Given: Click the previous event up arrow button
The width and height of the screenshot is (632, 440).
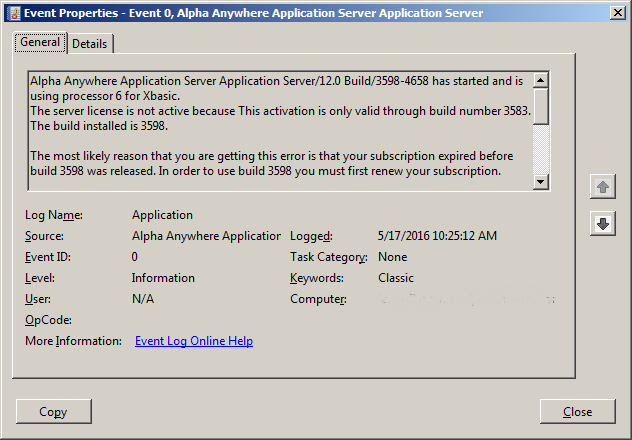Looking at the screenshot, I should pos(603,187).
